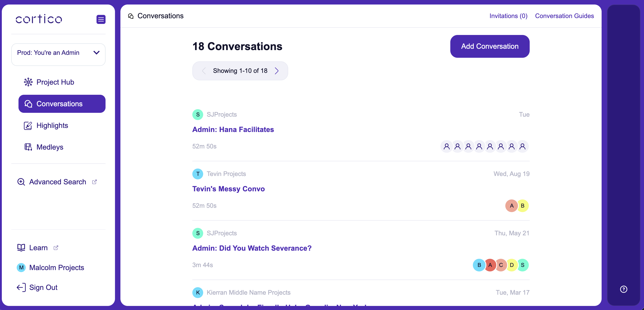This screenshot has width=644, height=310.
Task: Click the Sign Out arrow icon
Action: click(21, 287)
